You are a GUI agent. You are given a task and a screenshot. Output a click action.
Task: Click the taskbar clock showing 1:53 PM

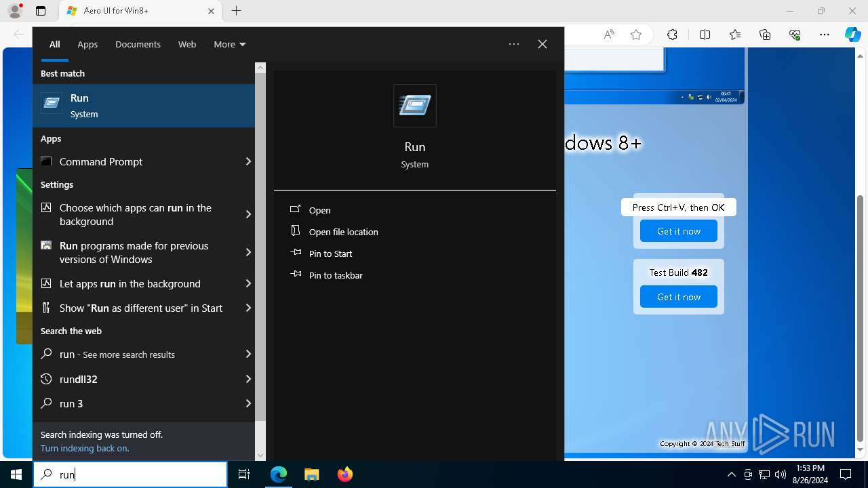[x=810, y=474]
